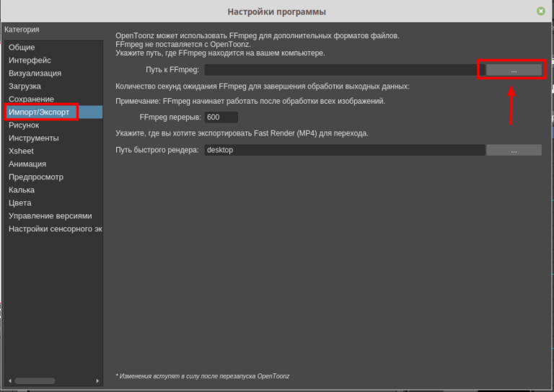The height and width of the screenshot is (392, 554).
Task: Click the Путь быстрого рендера label
Action: 157,150
